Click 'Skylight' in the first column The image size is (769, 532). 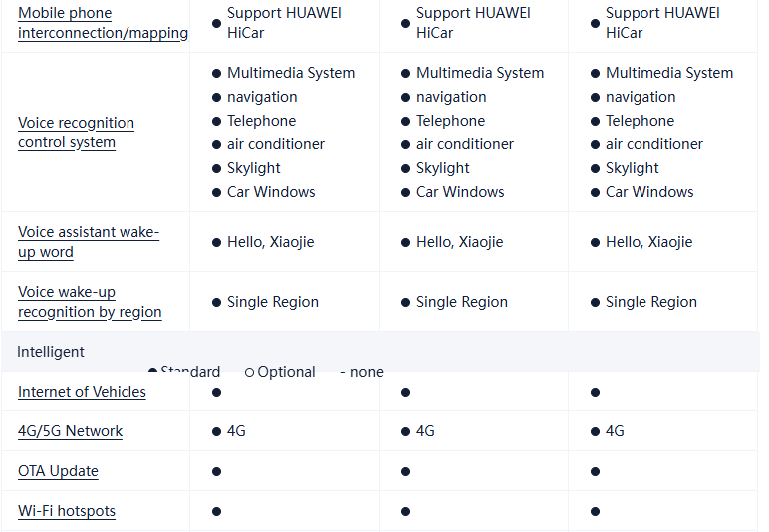pos(253,168)
